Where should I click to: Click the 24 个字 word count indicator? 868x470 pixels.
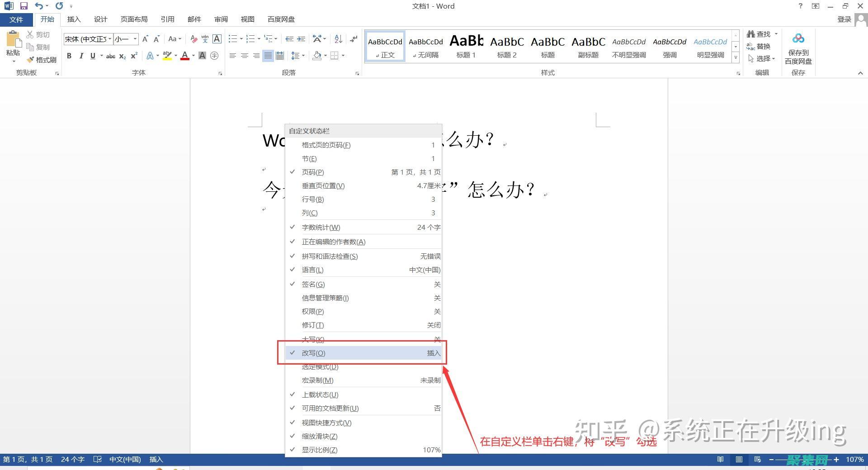(x=72, y=459)
